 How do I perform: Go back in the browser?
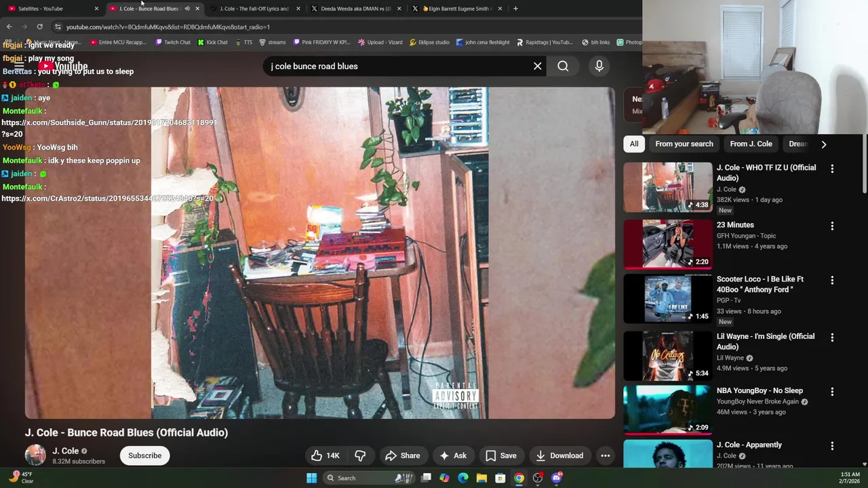9,26
